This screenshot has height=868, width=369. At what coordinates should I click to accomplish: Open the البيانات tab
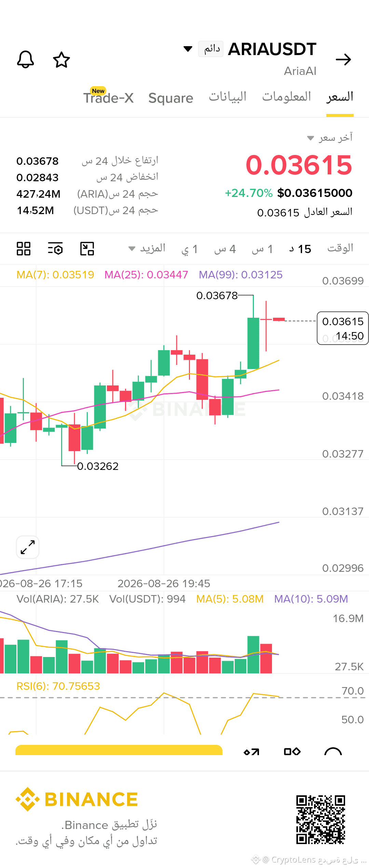(x=228, y=97)
